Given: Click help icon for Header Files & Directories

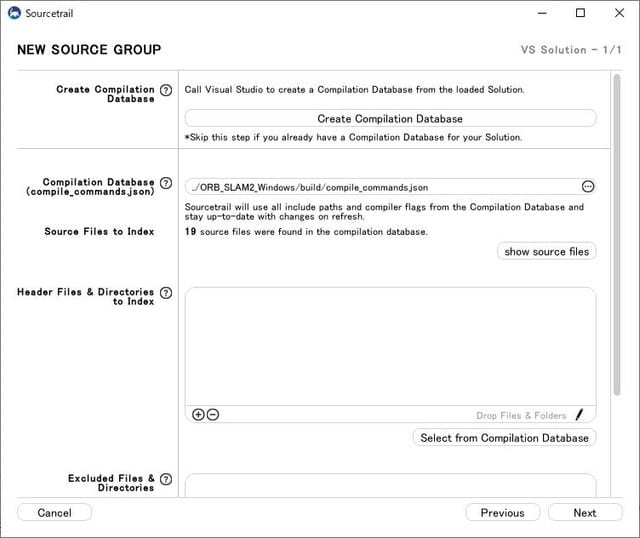Looking at the screenshot, I should [166, 293].
